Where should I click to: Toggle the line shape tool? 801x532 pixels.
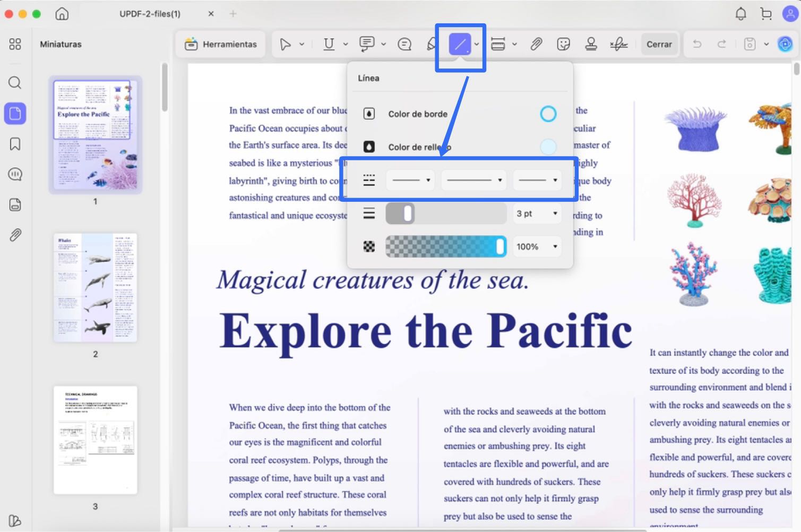pos(460,45)
